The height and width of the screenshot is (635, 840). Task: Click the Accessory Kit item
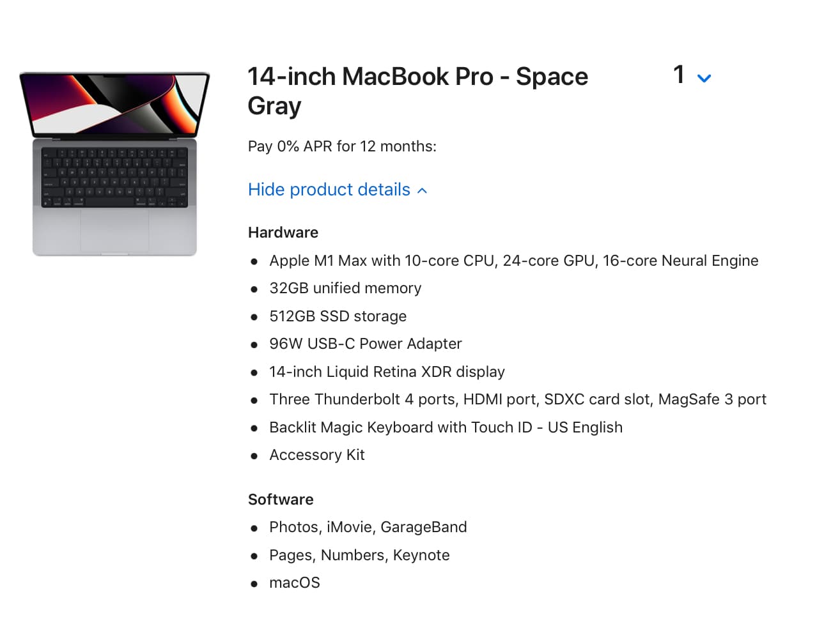coord(316,455)
